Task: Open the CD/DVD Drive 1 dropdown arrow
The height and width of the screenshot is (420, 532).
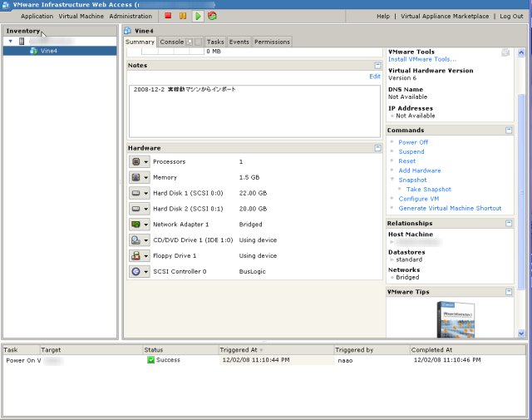Action: pyautogui.click(x=146, y=240)
